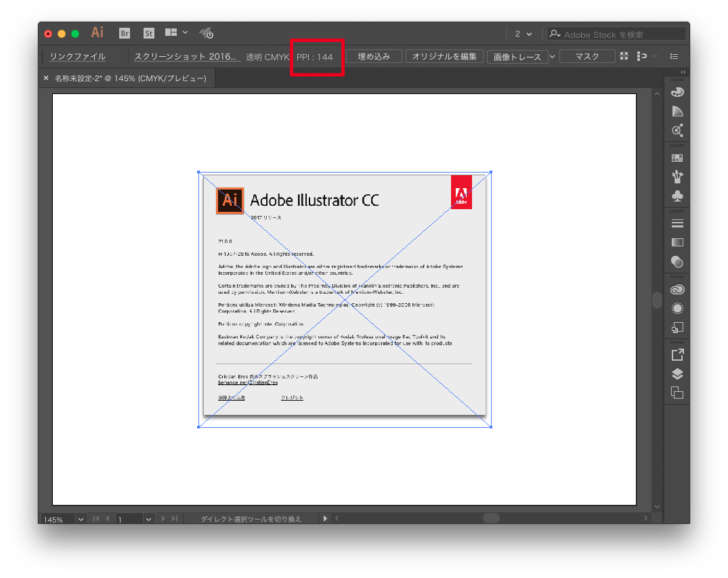Select the 名称未設定-2 document tab
Screen dimensions: 728x578
click(131, 79)
